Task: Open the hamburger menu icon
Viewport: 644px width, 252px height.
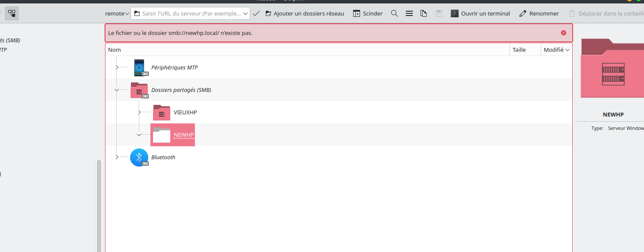Action: coord(409,13)
